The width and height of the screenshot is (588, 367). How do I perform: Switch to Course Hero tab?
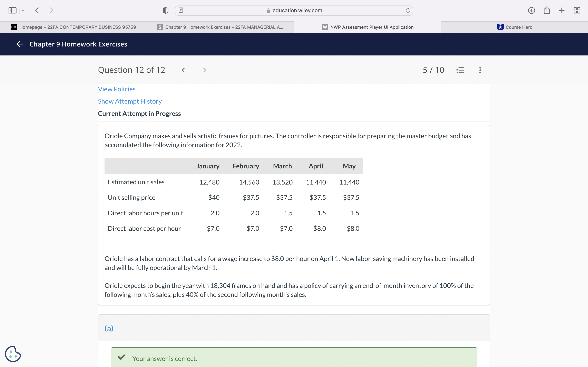514,27
